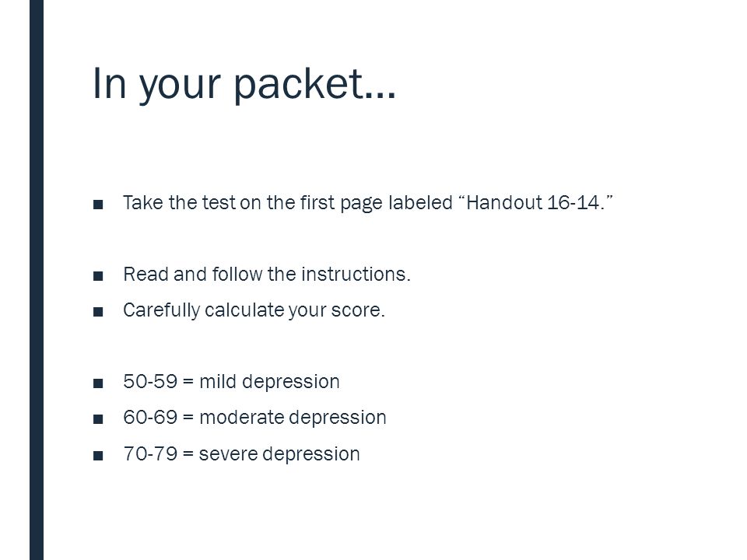The width and height of the screenshot is (747, 560).
Task: Click the text "Handout 16-14."
Action: [535, 202]
